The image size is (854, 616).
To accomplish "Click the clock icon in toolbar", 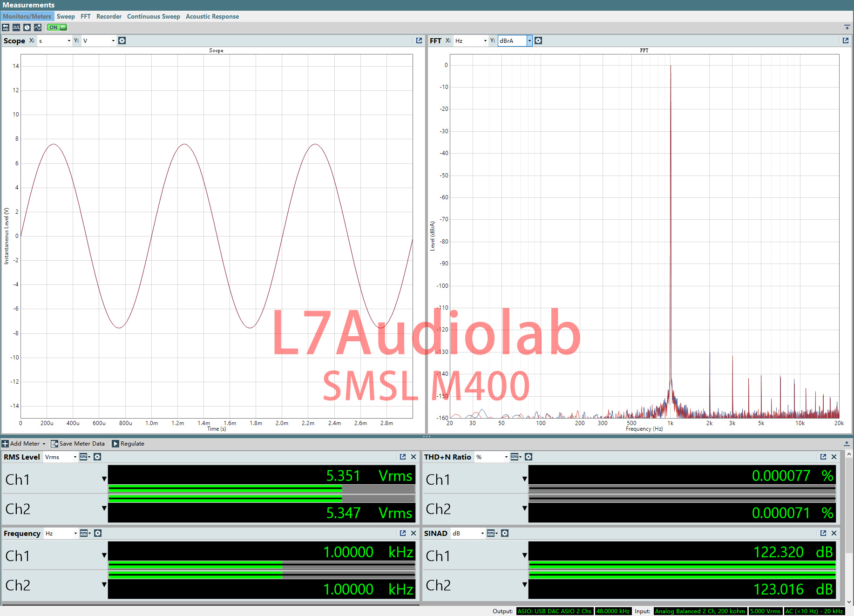I will 27,27.
